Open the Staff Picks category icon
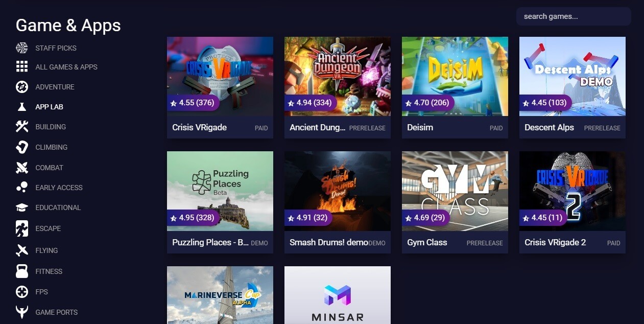The width and height of the screenshot is (644, 324). point(22,48)
